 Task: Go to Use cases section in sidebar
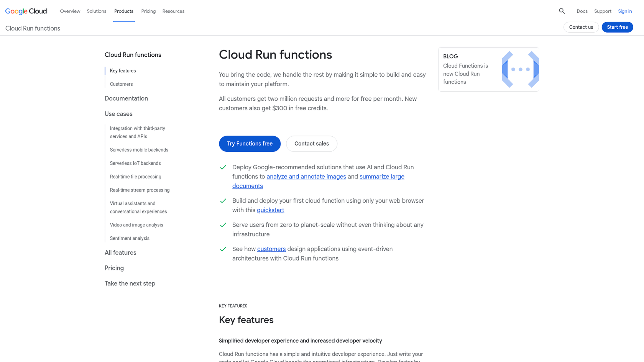point(118,114)
